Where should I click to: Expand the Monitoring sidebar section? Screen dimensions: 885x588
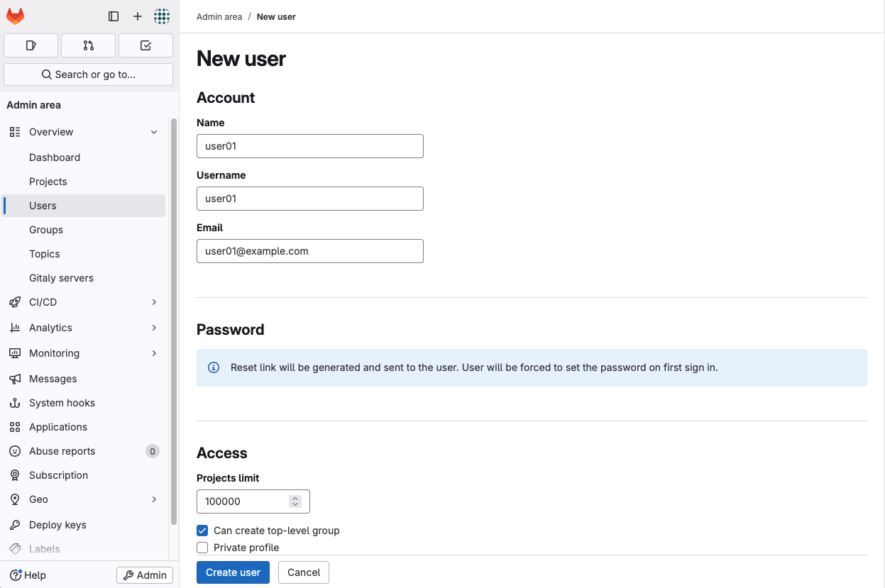click(154, 353)
